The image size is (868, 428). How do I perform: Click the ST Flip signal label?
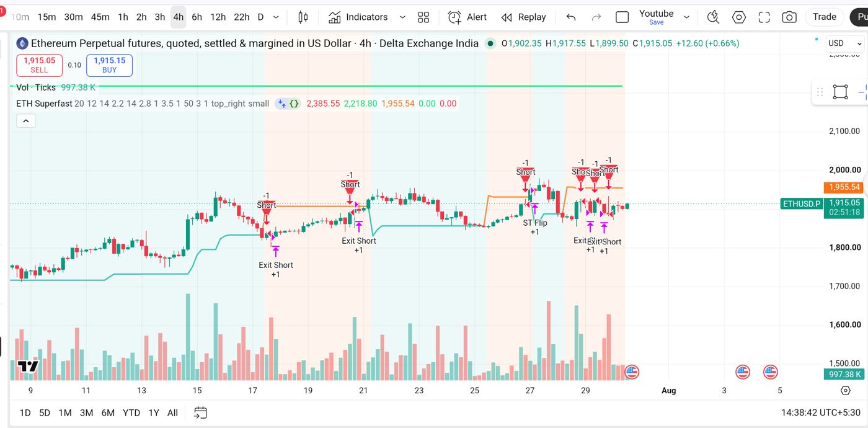(535, 223)
